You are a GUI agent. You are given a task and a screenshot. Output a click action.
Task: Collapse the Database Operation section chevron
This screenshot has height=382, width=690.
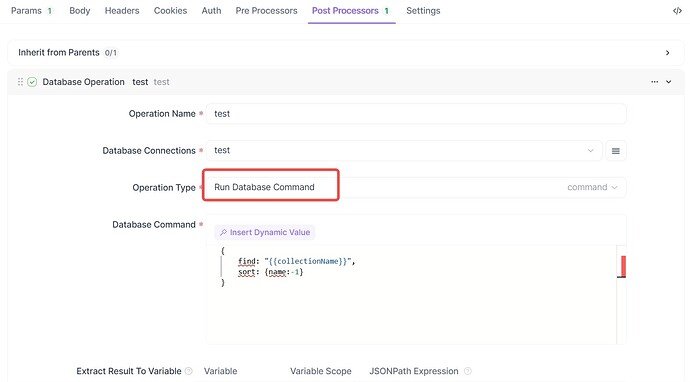(x=668, y=82)
